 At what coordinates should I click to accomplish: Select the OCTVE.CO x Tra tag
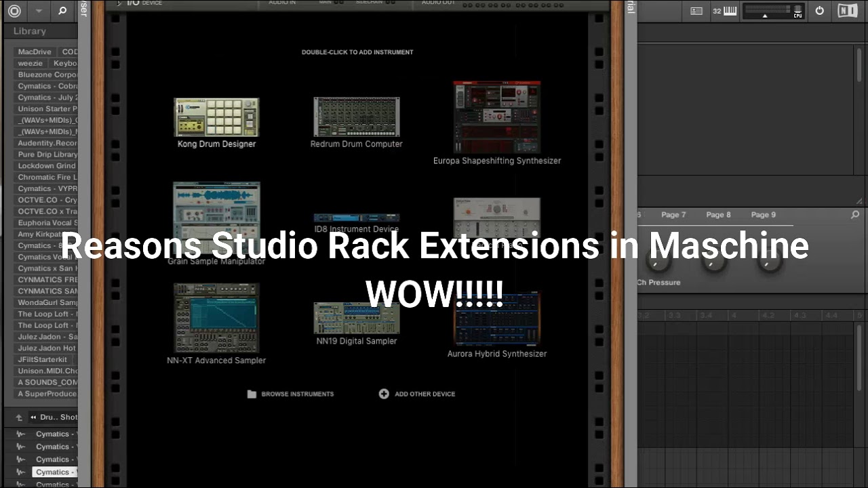tap(47, 211)
